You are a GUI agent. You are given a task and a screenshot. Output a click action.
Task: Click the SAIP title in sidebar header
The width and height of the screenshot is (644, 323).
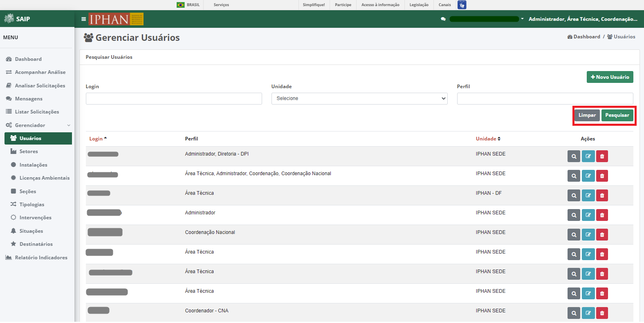(23, 19)
